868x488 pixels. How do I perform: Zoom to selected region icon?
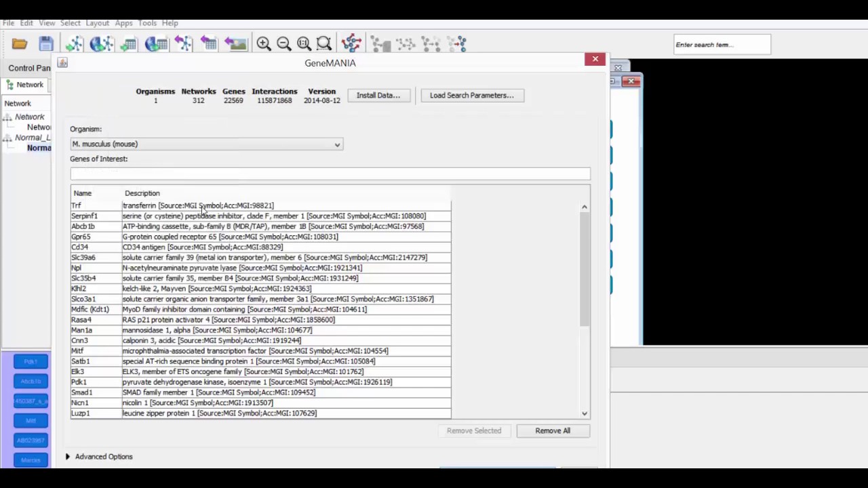[x=324, y=44]
